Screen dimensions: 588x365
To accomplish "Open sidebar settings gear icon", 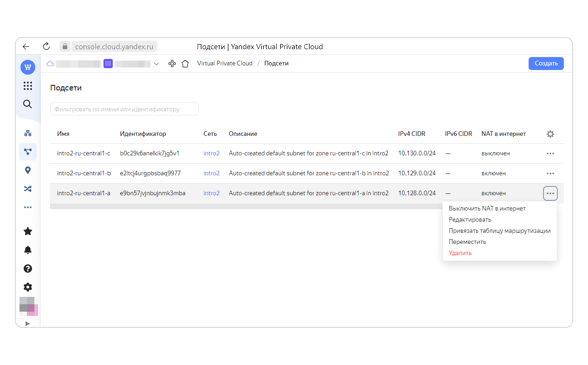I will (28, 287).
